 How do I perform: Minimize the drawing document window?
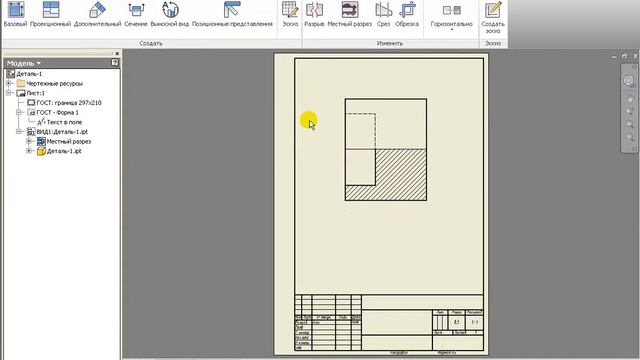click(614, 56)
